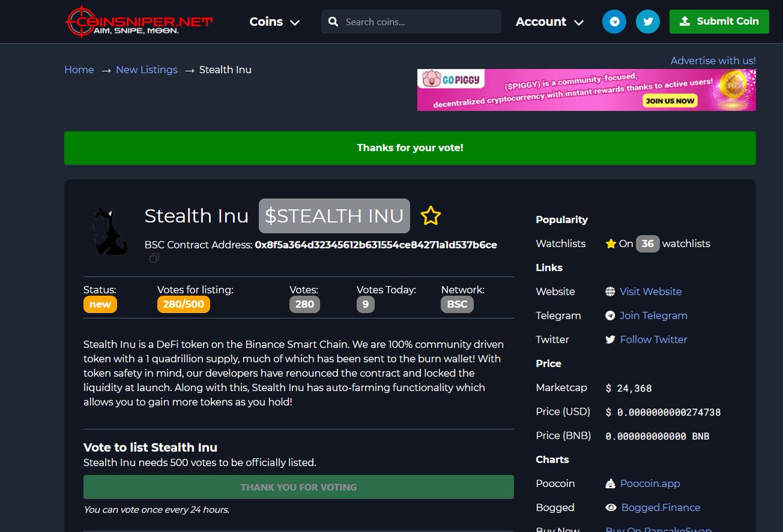Click the eye icon beside Bogged.Finance

point(611,507)
